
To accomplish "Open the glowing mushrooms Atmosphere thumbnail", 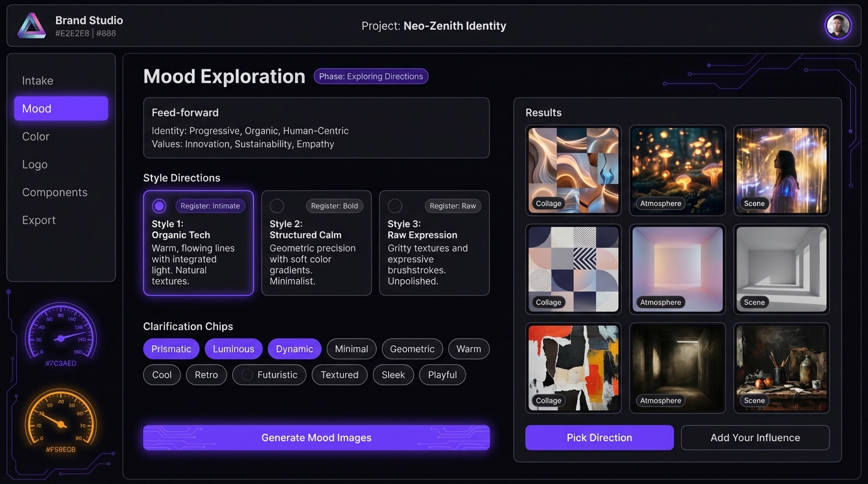I will pyautogui.click(x=677, y=170).
